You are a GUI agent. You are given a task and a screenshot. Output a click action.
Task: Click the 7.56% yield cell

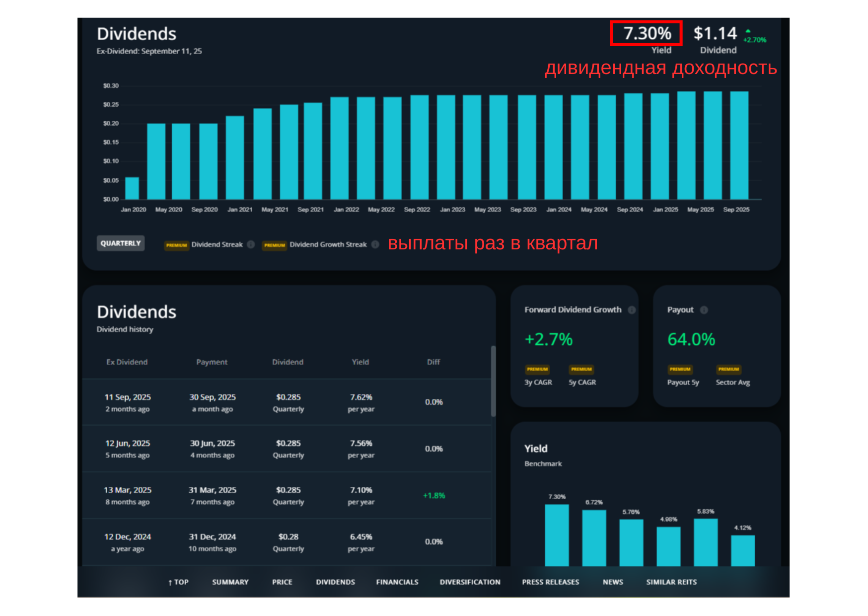coord(361,444)
